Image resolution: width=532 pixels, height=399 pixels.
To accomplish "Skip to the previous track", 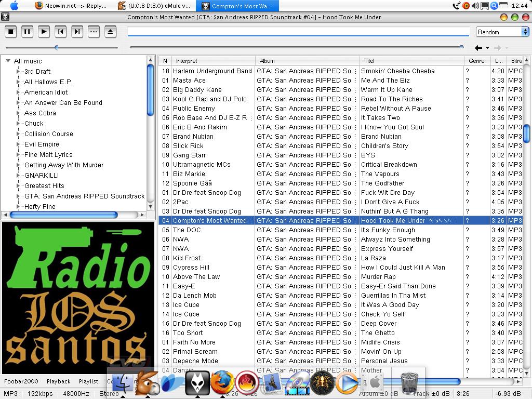I will 61,32.
